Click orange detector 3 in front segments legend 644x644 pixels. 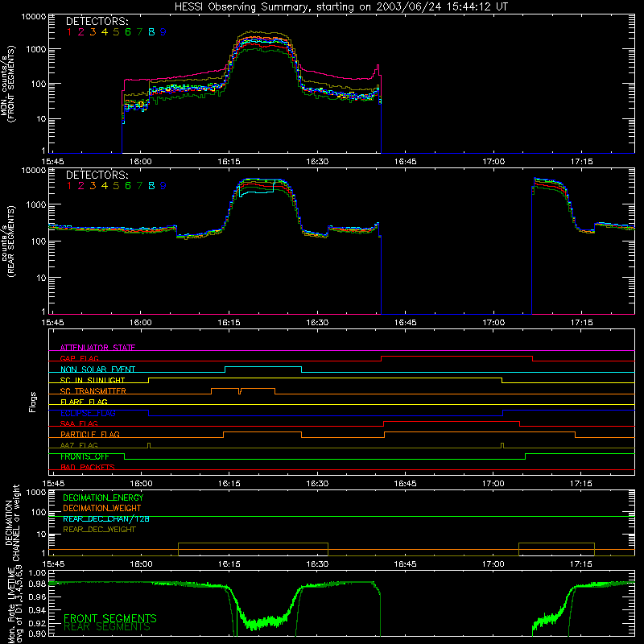(93, 32)
